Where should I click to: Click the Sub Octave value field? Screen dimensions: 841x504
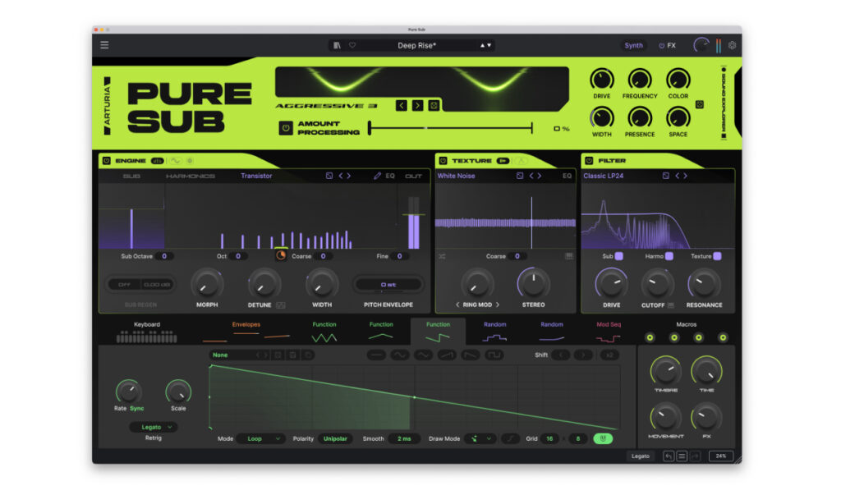coord(164,256)
